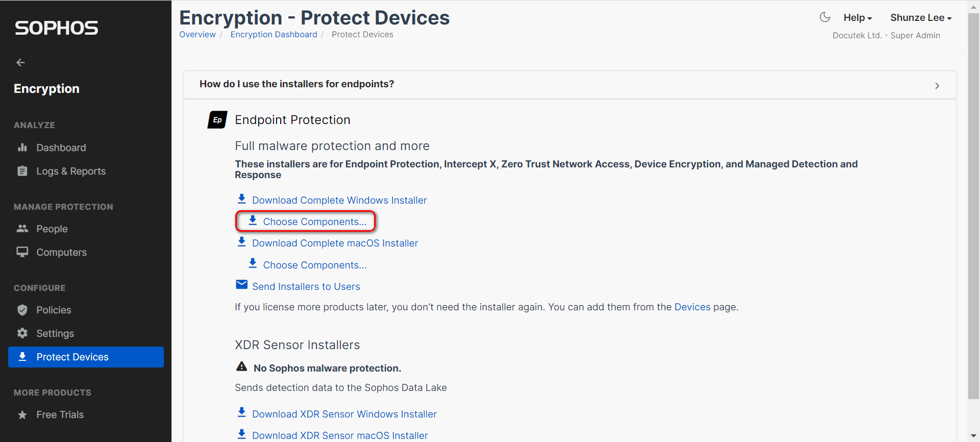Open the Shunze Lee account dropdown
The width and height of the screenshot is (980, 442).
pyautogui.click(x=921, y=17)
